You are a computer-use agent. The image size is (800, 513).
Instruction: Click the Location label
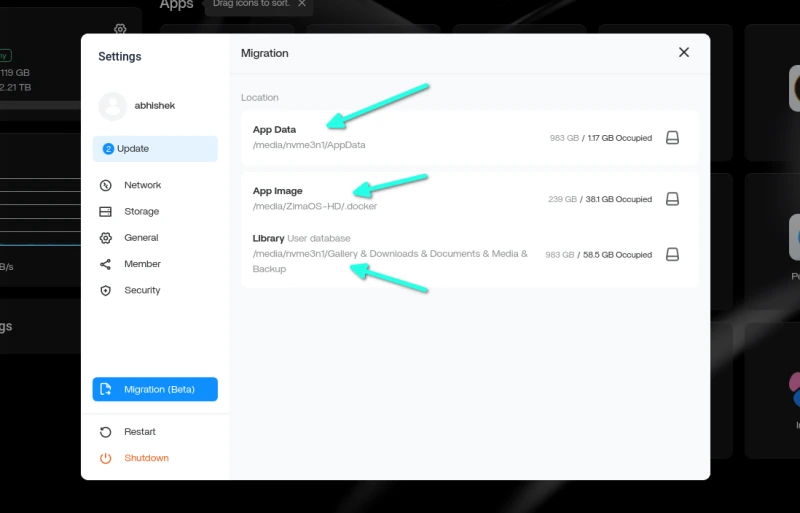(x=260, y=97)
